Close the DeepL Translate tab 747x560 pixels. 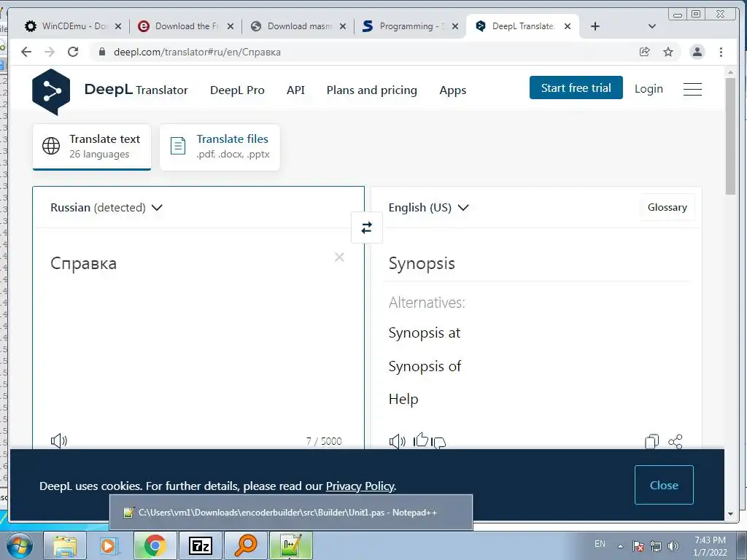point(568,26)
